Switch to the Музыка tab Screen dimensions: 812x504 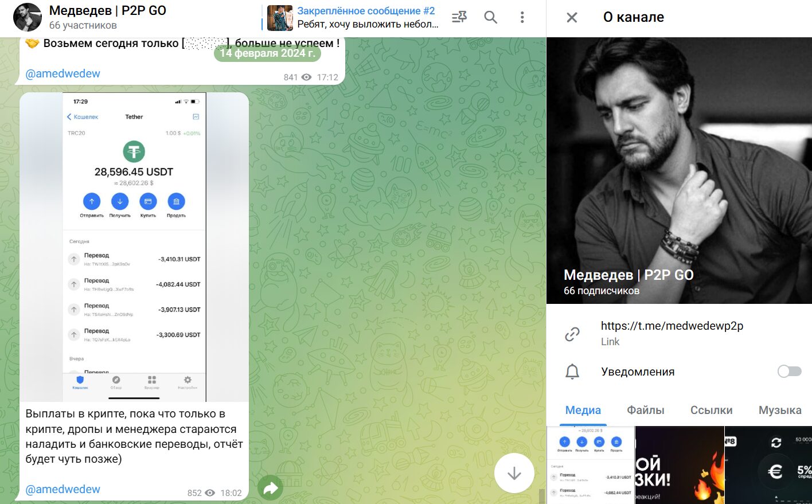click(779, 410)
